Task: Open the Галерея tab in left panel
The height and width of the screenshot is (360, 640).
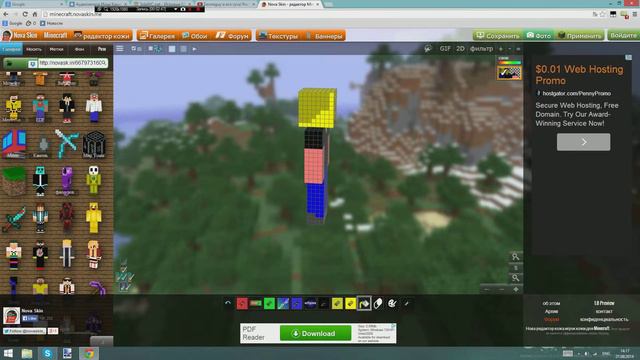Action: pos(11,49)
